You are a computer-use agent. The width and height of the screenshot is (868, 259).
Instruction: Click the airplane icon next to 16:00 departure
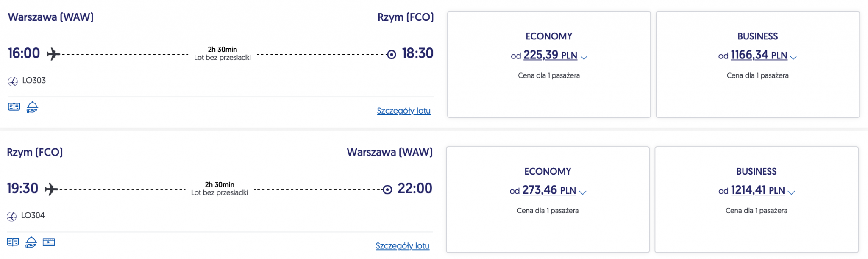click(x=53, y=54)
